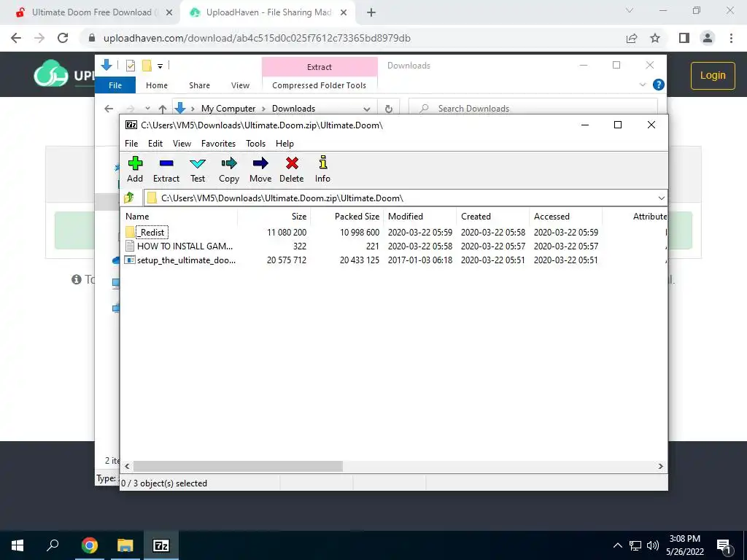Click Compressed Folder Tools in Explorer ribbon

tap(320, 85)
